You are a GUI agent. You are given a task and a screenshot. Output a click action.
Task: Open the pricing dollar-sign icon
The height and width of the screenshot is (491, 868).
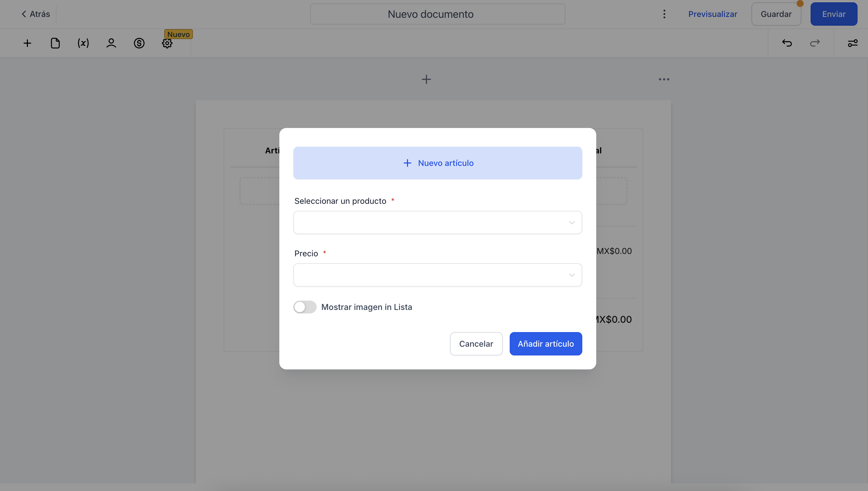(x=139, y=43)
